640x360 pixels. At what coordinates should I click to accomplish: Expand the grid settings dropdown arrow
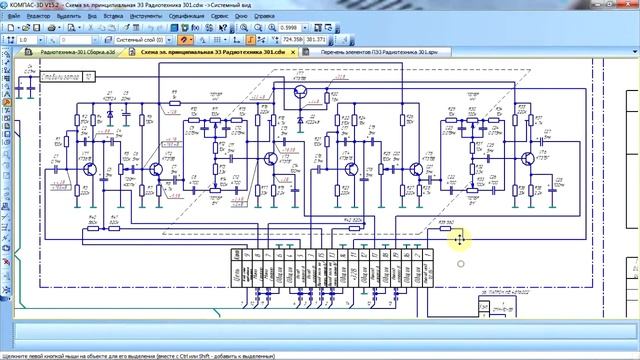point(226,40)
